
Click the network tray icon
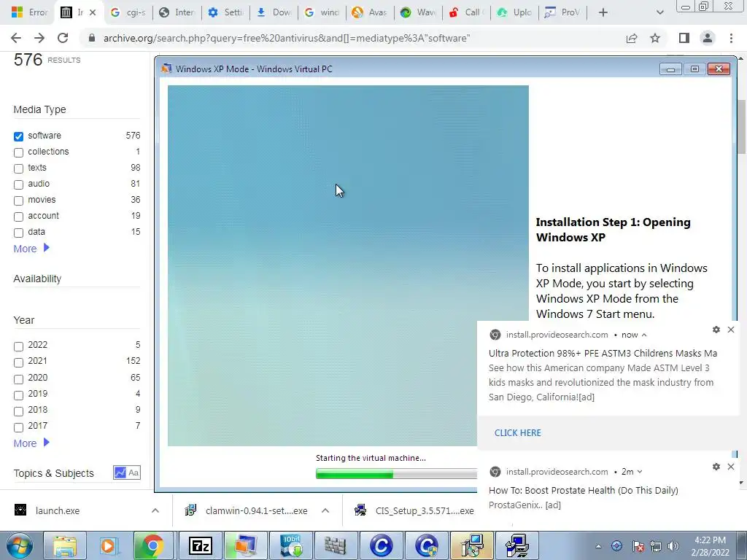click(656, 546)
